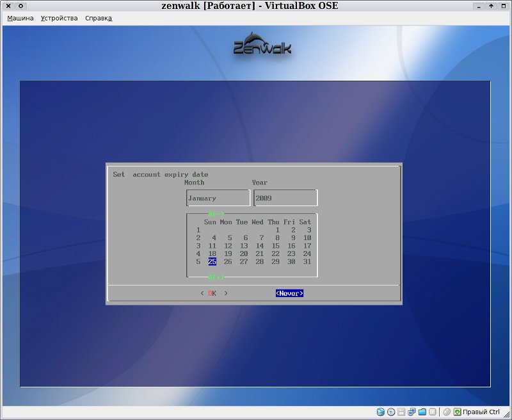This screenshot has height=420, width=512.
Task: Select day 1 under Thu column
Action: point(277,230)
